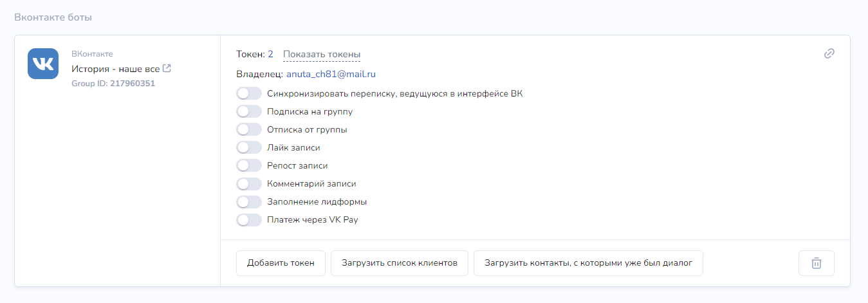The image size is (868, 303).
Task: Enable Заполнение лидформы switch
Action: tap(249, 201)
